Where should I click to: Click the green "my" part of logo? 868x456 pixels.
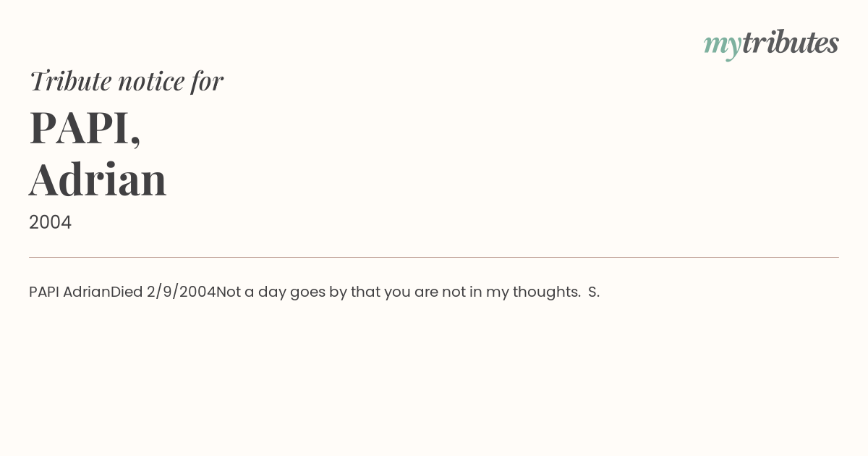click(722, 45)
